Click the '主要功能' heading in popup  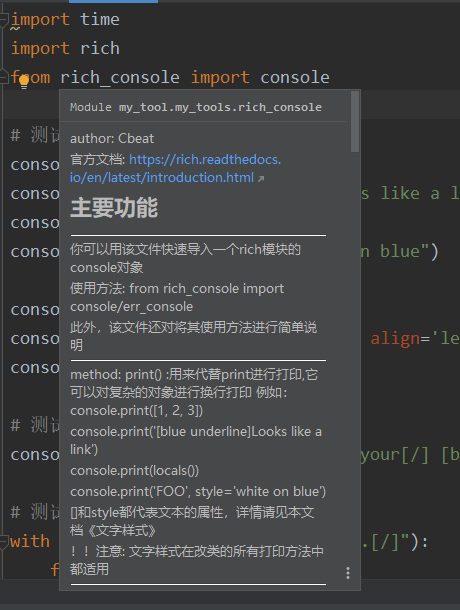click(x=114, y=207)
